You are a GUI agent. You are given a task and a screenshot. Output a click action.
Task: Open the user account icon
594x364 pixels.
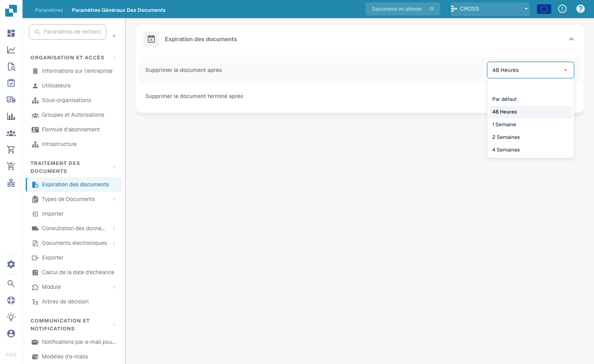pyautogui.click(x=11, y=334)
